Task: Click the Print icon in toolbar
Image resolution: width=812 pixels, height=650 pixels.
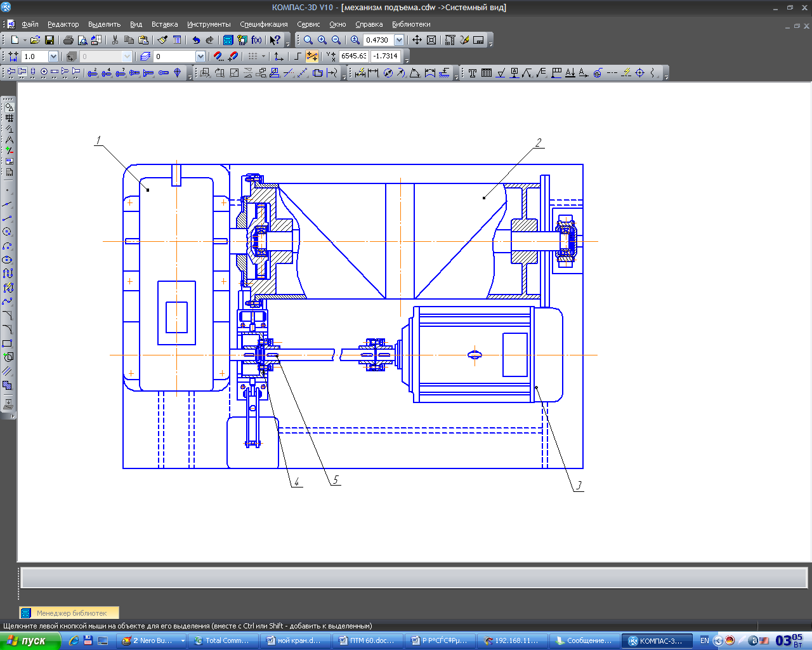Action: 69,40
